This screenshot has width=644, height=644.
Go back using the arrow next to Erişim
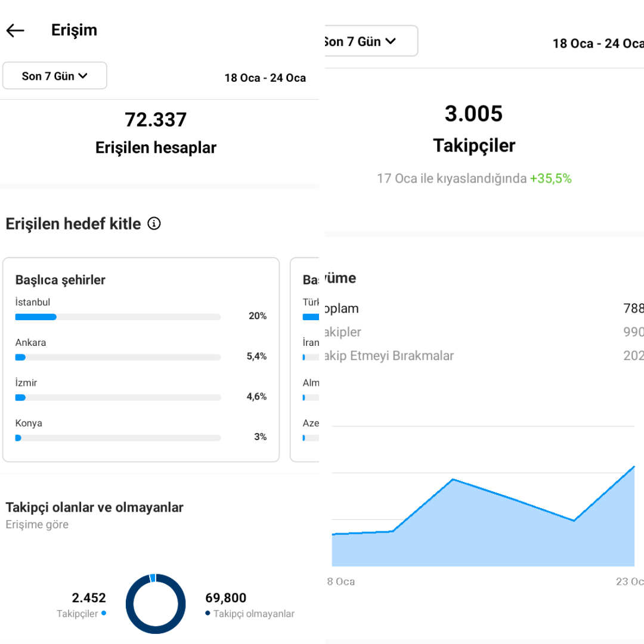click(x=15, y=30)
